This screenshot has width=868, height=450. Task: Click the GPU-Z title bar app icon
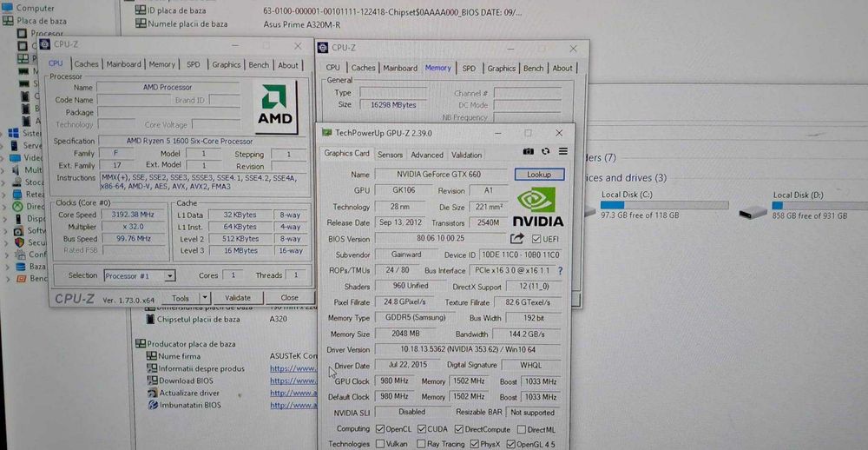[327, 133]
